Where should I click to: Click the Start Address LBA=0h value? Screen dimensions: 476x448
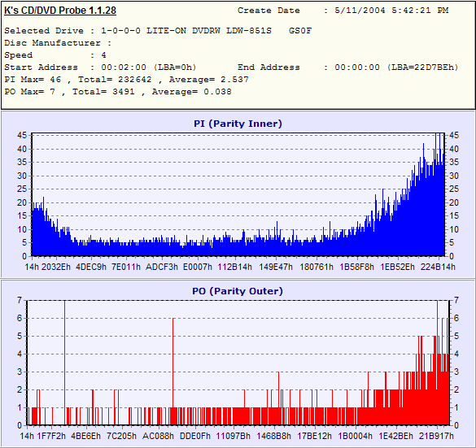click(x=149, y=67)
